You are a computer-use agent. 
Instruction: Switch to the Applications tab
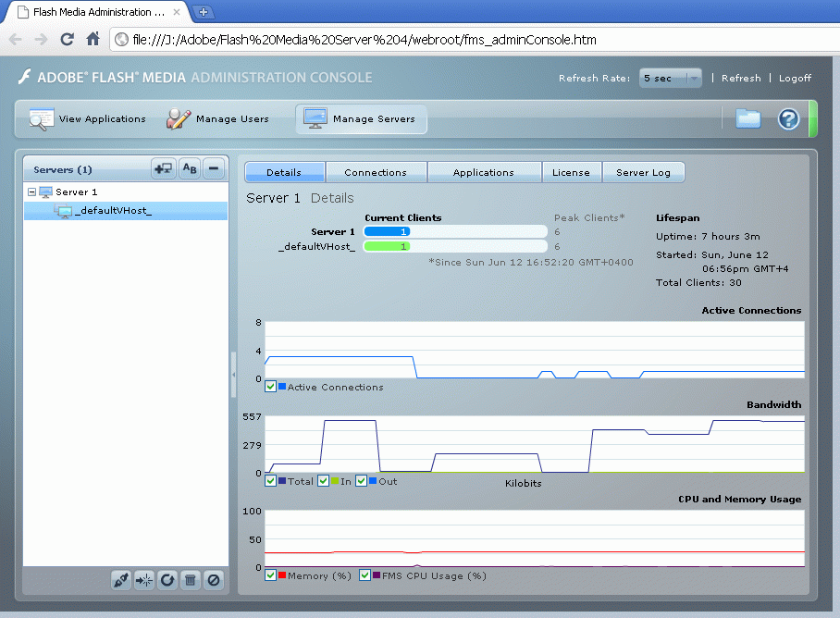pos(484,172)
